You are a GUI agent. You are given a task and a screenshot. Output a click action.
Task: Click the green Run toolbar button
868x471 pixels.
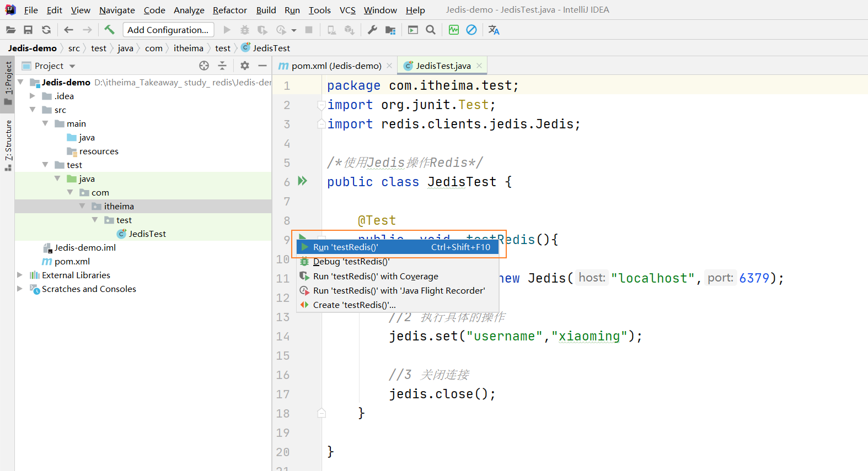(x=227, y=30)
